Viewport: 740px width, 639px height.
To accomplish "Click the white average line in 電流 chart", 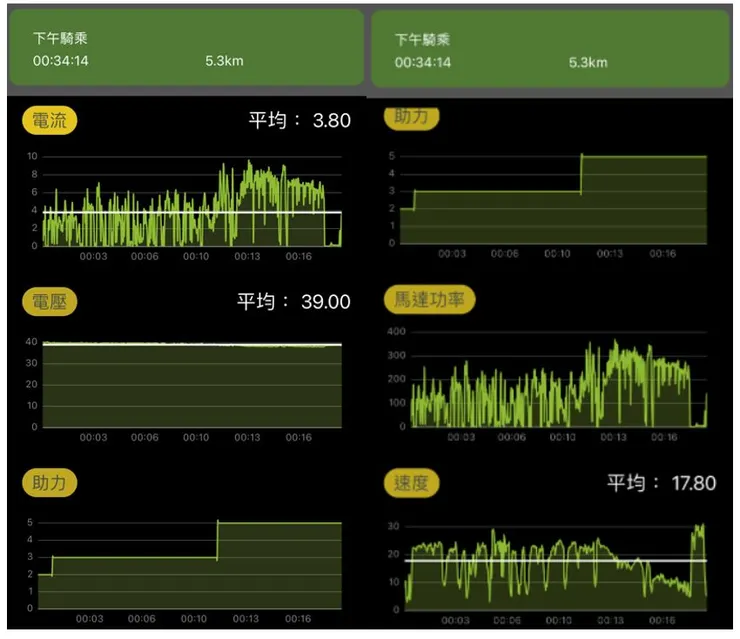I will pyautogui.click(x=192, y=213).
